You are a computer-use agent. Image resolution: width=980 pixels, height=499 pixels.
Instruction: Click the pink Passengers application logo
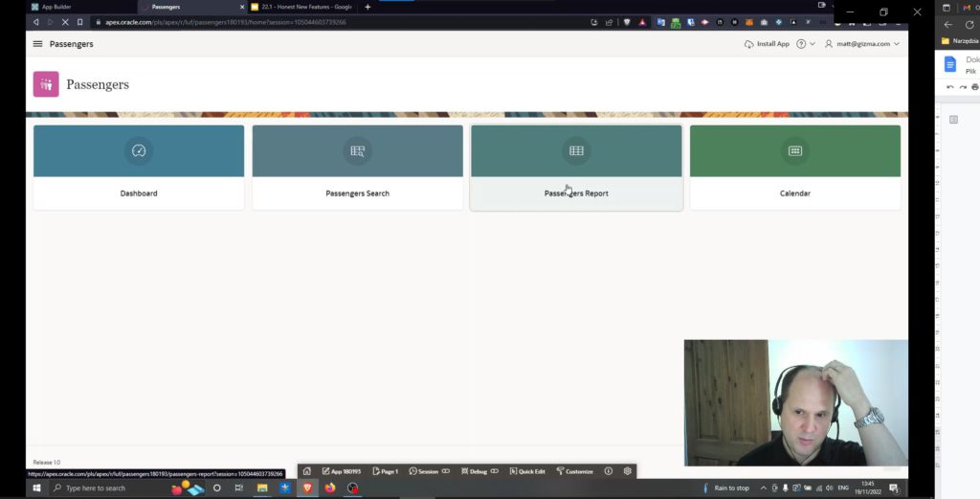click(46, 84)
